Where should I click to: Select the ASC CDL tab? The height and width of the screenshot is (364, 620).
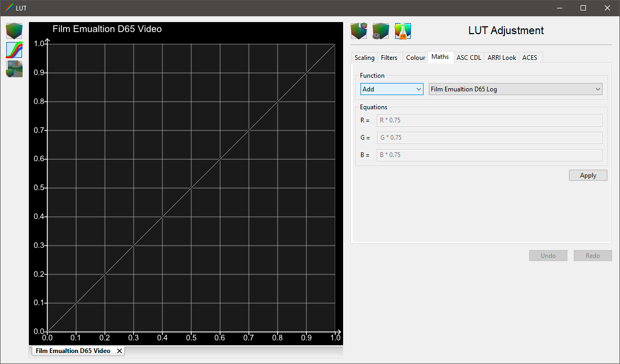pyautogui.click(x=469, y=57)
